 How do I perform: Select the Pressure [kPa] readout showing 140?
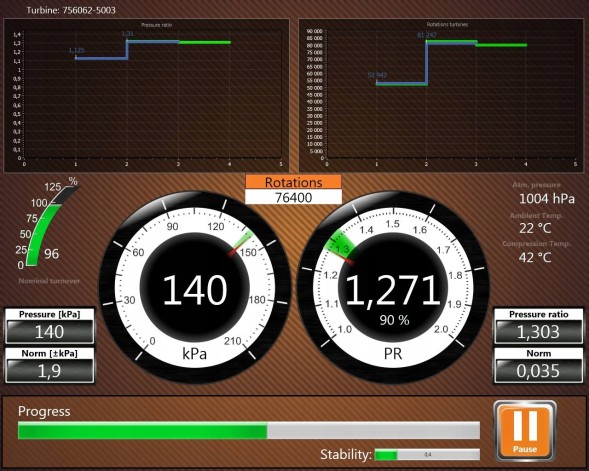[50, 332]
